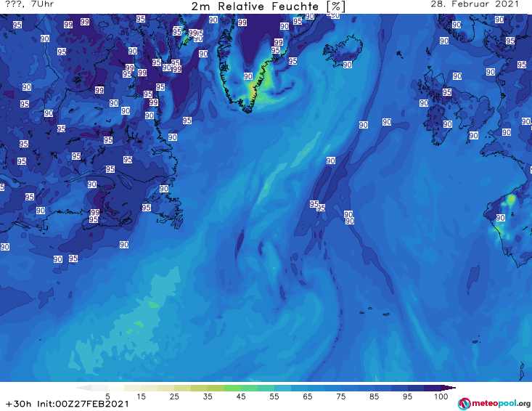This screenshot has height=411, width=532.
Task: Click legend scale value '100'
Action: coord(441,396)
